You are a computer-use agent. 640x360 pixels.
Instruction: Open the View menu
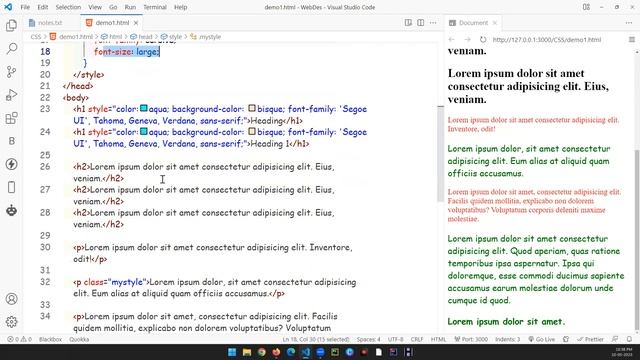click(95, 7)
